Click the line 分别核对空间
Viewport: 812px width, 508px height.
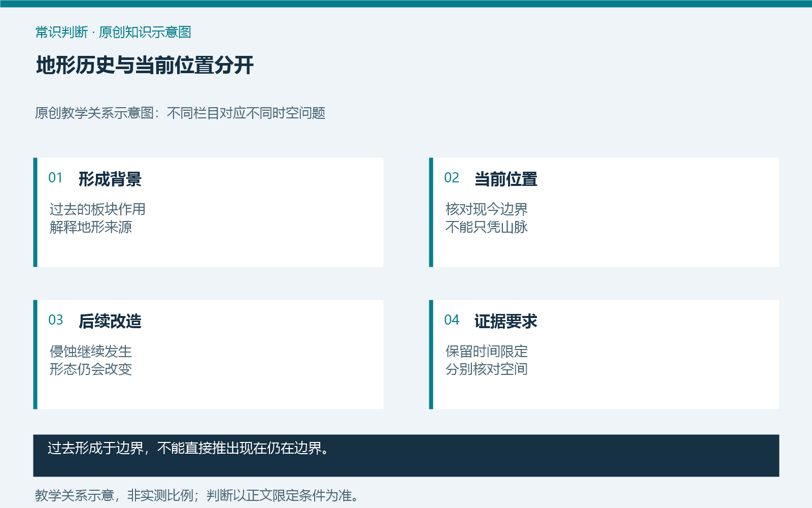point(487,369)
